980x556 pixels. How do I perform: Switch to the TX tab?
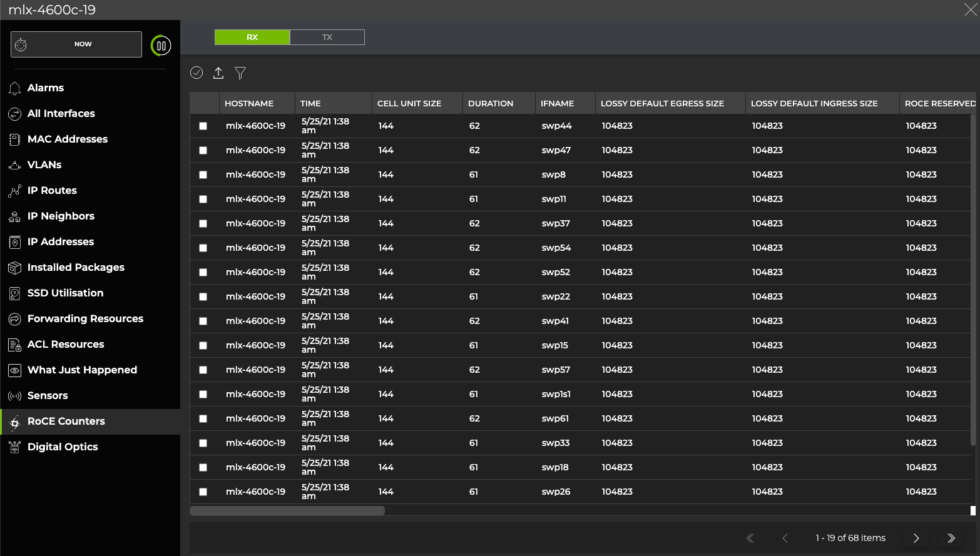pyautogui.click(x=327, y=37)
